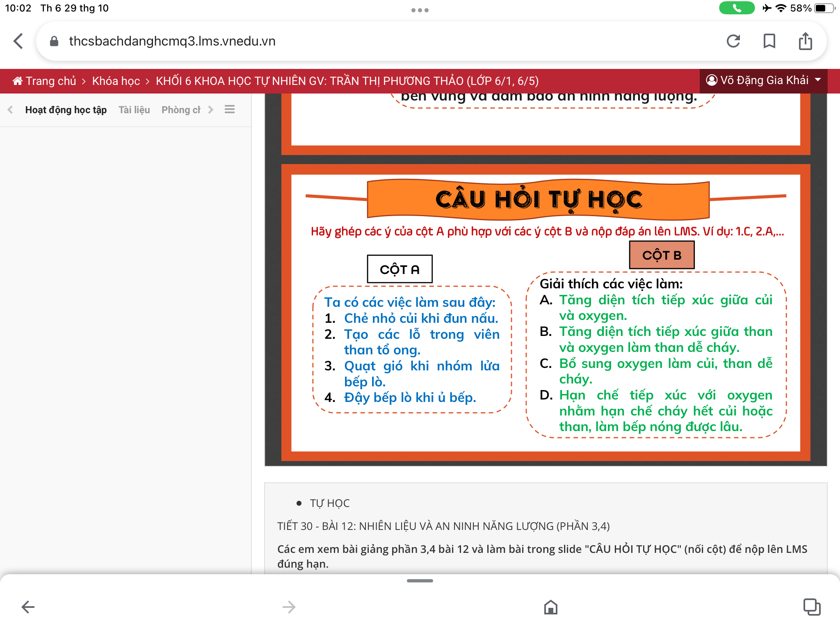Screen dimensions: 840x630
Task: Click text 'Chẻ nhỏ củi khi đun nấu.'
Action: (421, 318)
